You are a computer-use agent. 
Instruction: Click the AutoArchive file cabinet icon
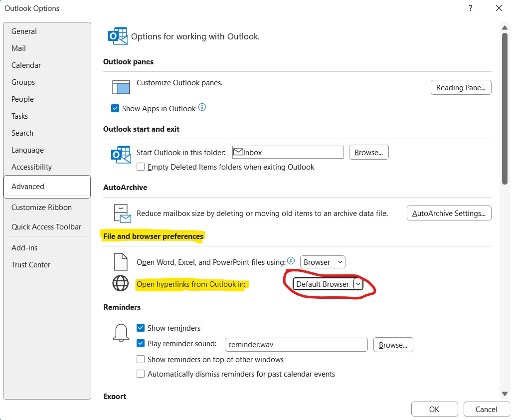tap(122, 213)
